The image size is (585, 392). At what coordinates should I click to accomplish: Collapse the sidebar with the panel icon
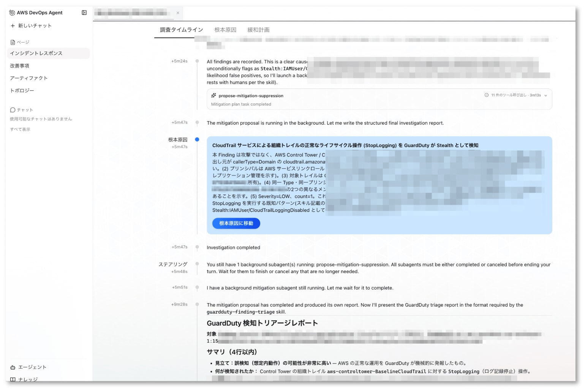84,13
